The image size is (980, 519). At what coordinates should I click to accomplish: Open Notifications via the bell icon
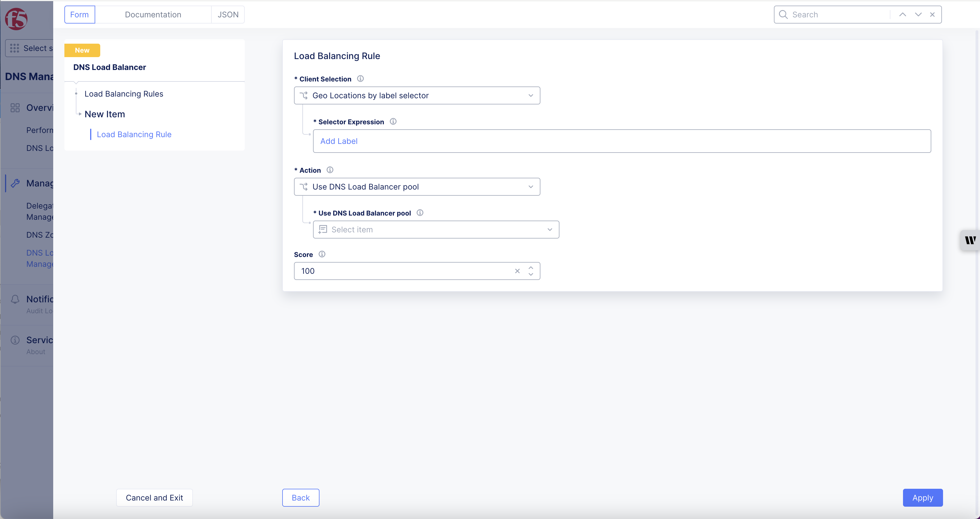click(16, 299)
